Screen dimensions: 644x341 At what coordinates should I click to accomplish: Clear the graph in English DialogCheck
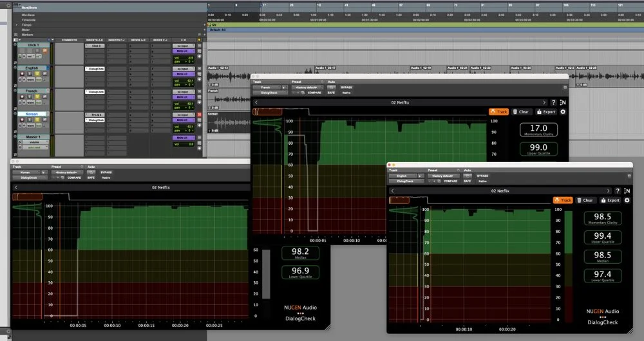coord(585,200)
